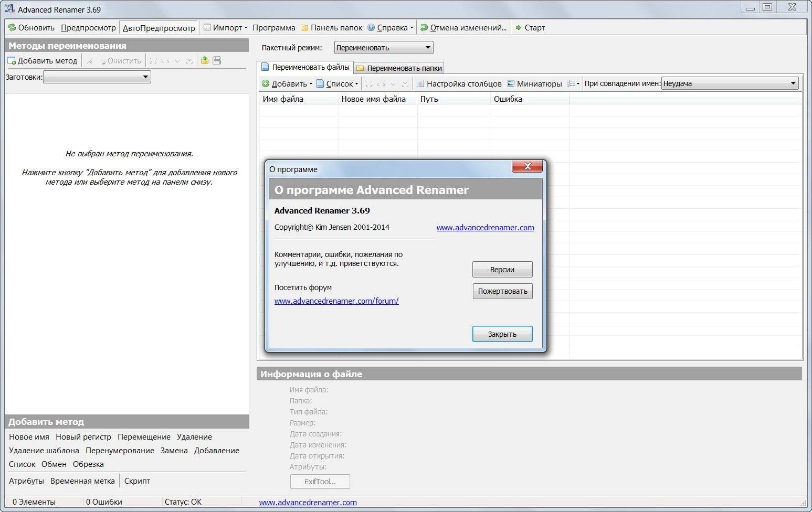Click the Миниатюры thumbnails button
The width and height of the screenshot is (812, 512).
click(534, 83)
